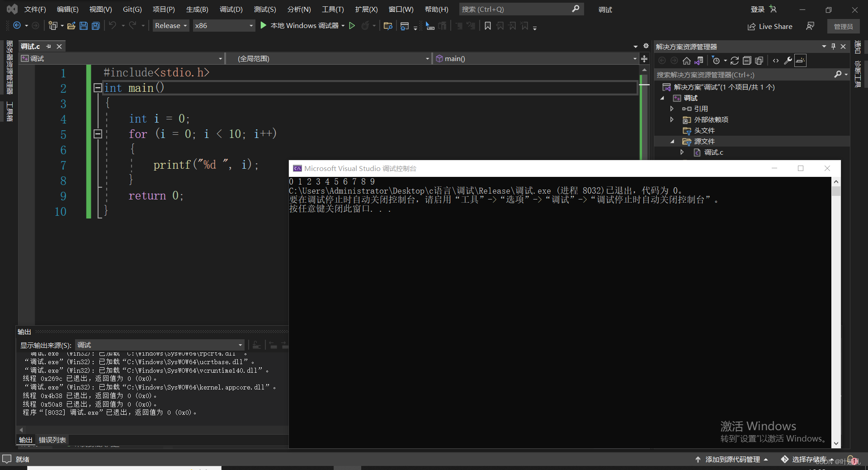The image size is (868, 470).
Task: Open the 诊断工具 side tab on right
Action: click(x=858, y=74)
